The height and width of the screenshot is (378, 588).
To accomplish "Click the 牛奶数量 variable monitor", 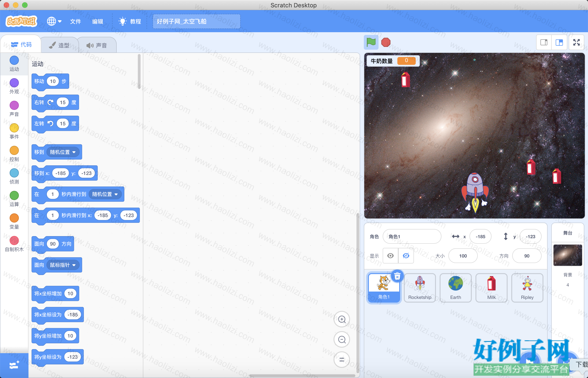I will pyautogui.click(x=393, y=61).
